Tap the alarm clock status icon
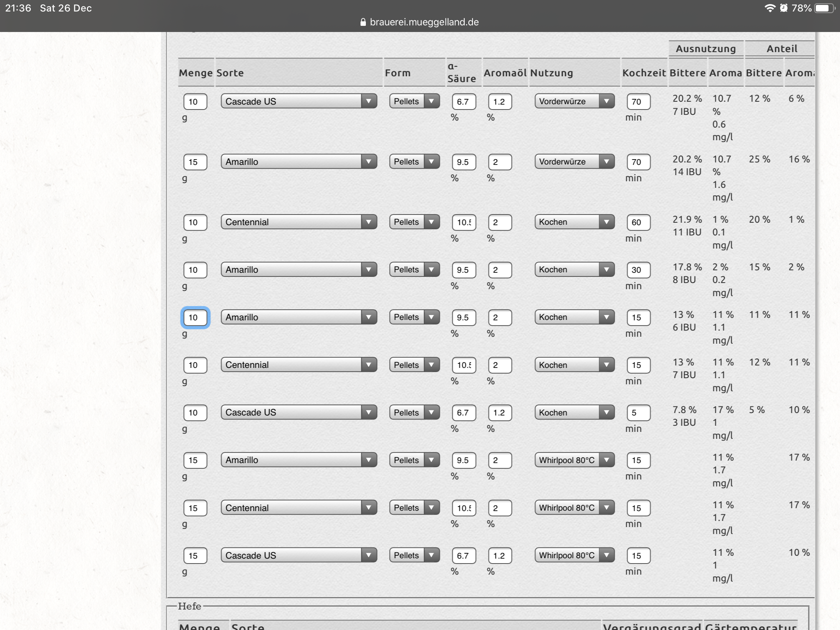 click(x=784, y=8)
